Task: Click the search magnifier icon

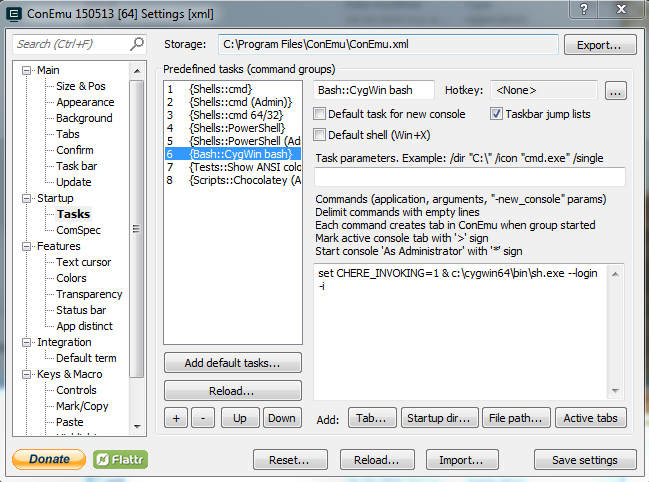Action: [x=137, y=43]
